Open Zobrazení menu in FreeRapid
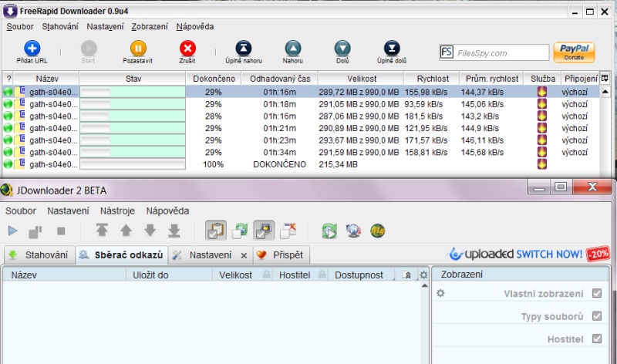 tap(150, 27)
